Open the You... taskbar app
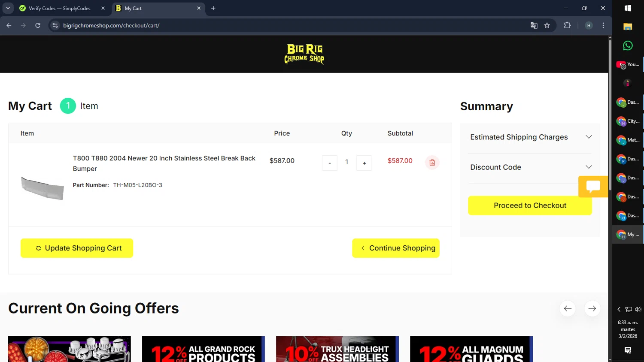This screenshot has height=362, width=644. tap(628, 64)
